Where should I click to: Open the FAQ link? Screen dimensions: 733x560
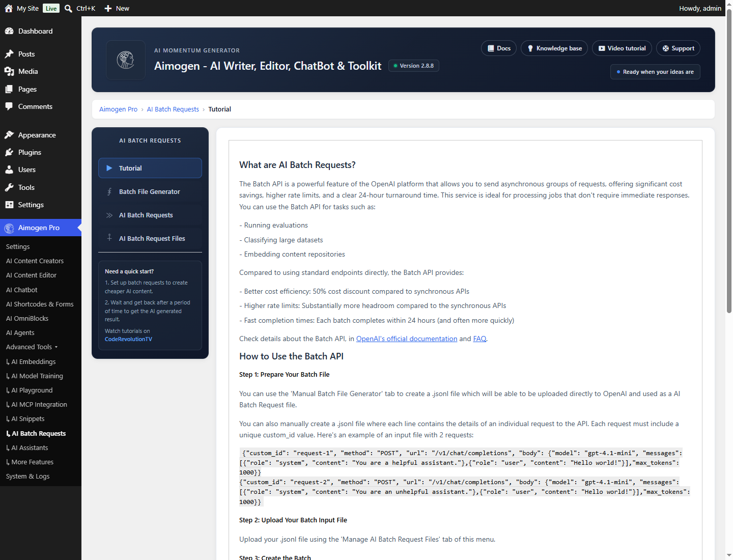pyautogui.click(x=480, y=339)
